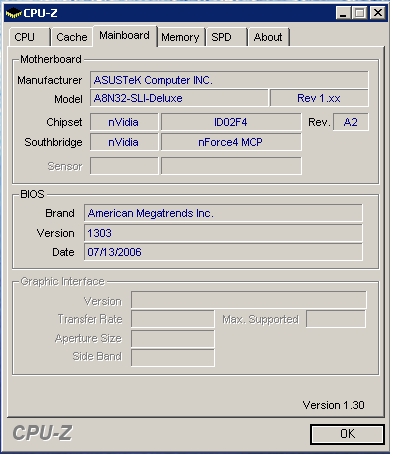393x457 pixels.
Task: Click the Chipset ID02F4 field
Action: click(231, 122)
